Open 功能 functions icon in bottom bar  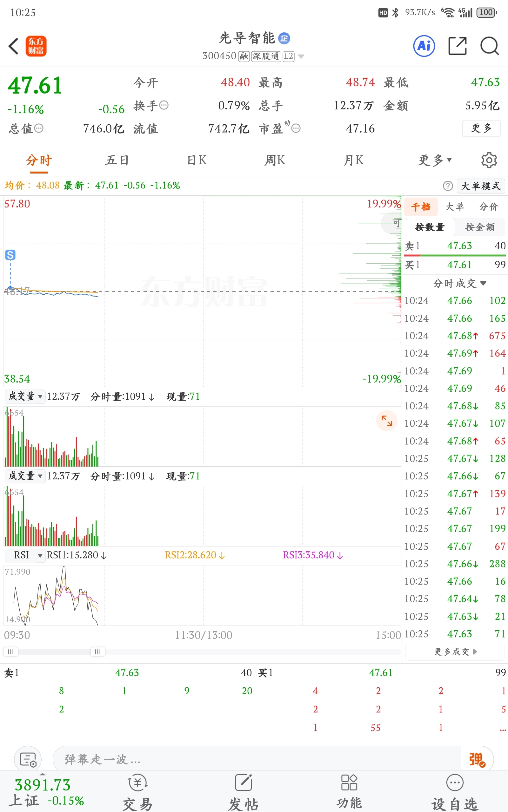click(x=349, y=792)
